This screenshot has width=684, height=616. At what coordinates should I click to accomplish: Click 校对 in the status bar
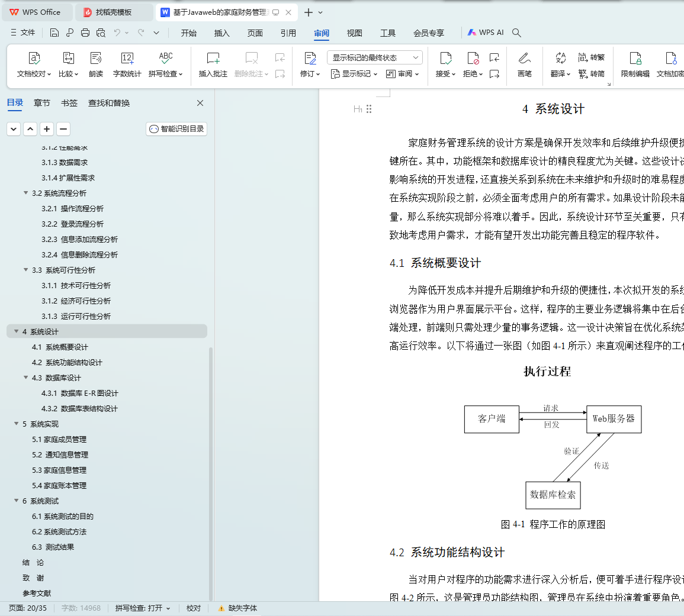(x=194, y=608)
